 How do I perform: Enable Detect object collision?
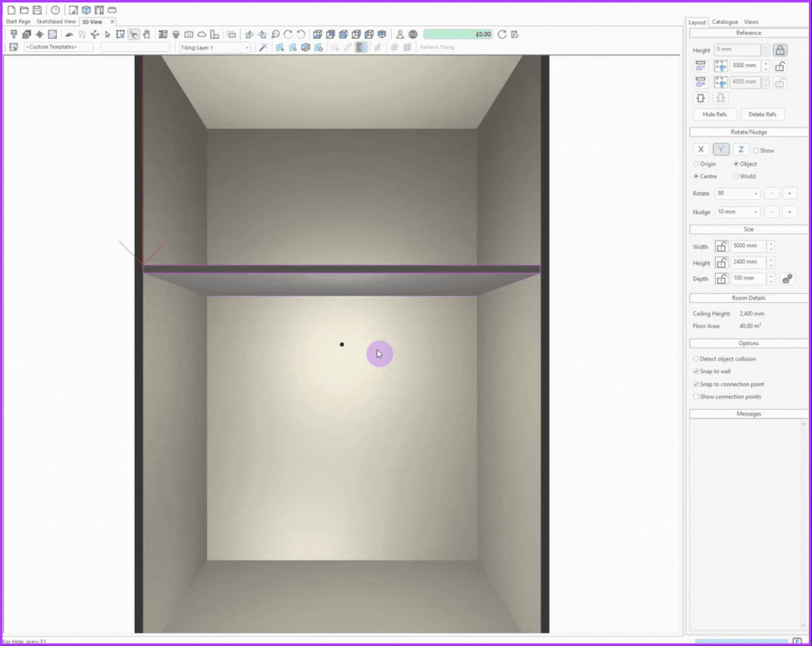tap(696, 359)
